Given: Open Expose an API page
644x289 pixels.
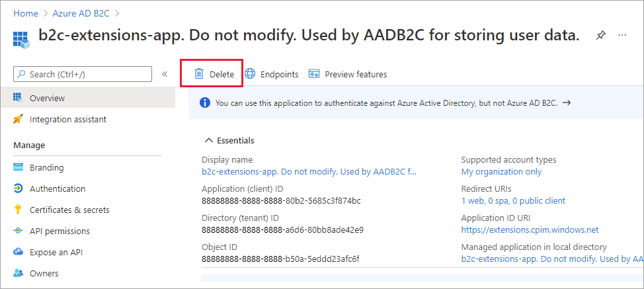Looking at the screenshot, I should [x=56, y=252].
